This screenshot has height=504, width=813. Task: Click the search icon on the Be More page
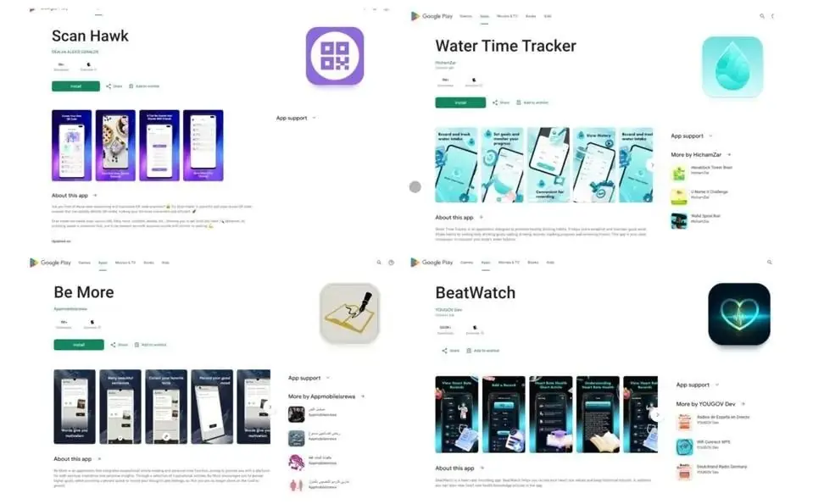379,263
